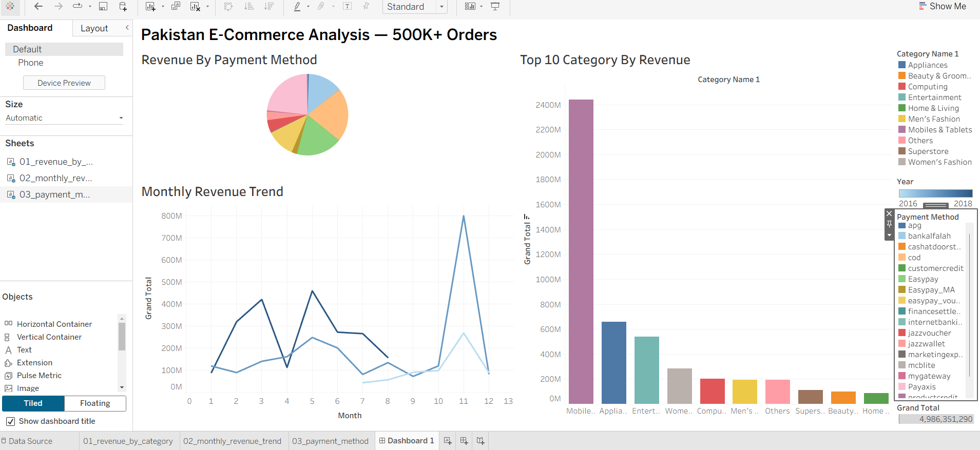The height and width of the screenshot is (450, 980).
Task: Pin the Payment Method legend
Action: tap(889, 224)
